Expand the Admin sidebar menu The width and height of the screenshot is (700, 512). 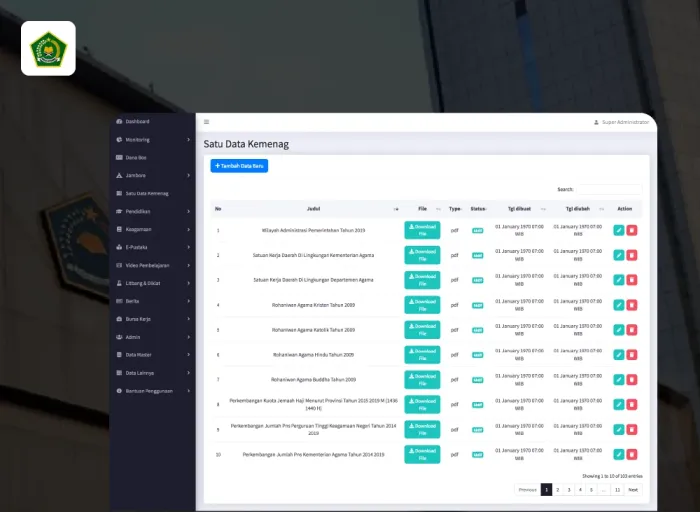153,337
